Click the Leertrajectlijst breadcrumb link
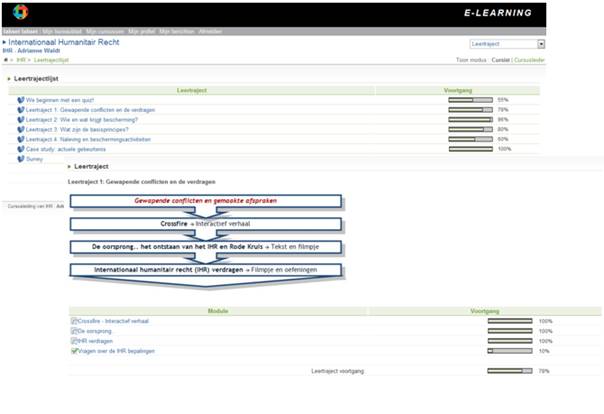This screenshot has height=414, width=604. 51,60
